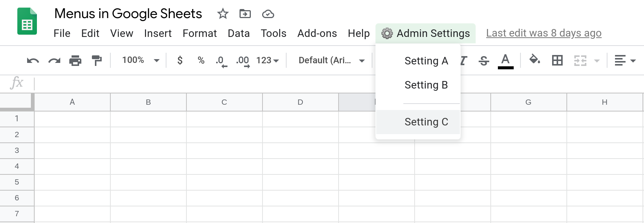Decrease decimal places
The height and width of the screenshot is (223, 644).
click(x=221, y=61)
